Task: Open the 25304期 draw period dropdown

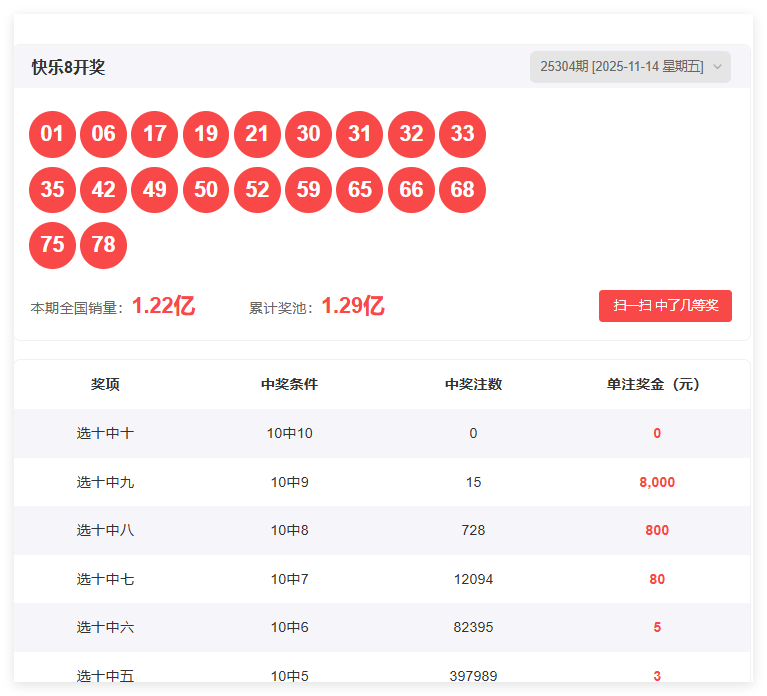Action: point(630,67)
